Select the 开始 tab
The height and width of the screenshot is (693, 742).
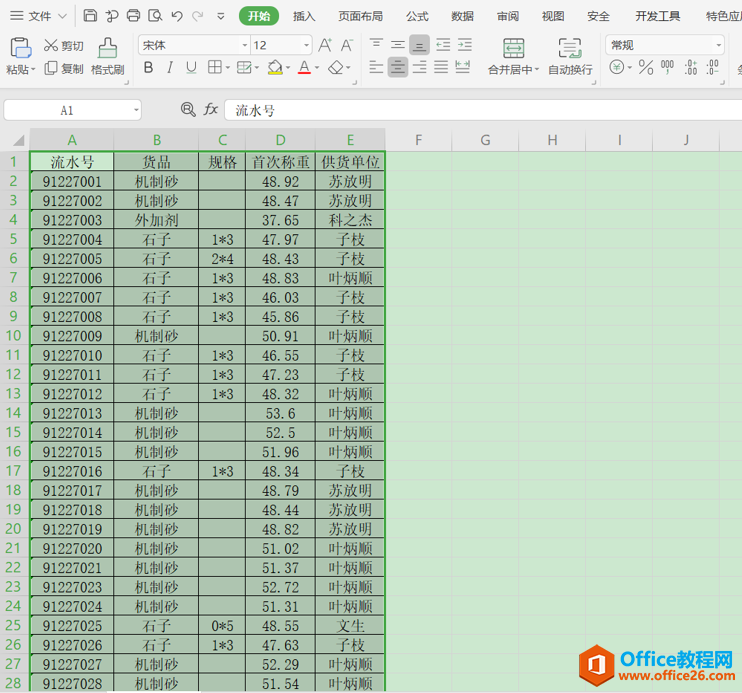[259, 16]
